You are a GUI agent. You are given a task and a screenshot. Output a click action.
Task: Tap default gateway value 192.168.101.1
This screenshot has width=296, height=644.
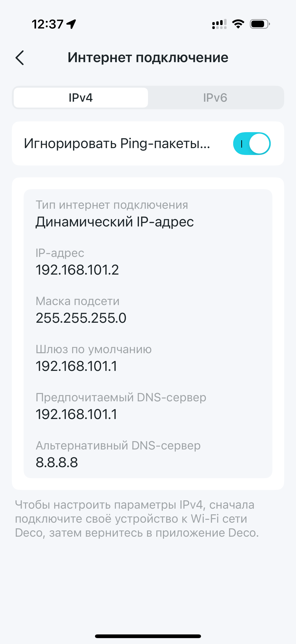(x=76, y=366)
